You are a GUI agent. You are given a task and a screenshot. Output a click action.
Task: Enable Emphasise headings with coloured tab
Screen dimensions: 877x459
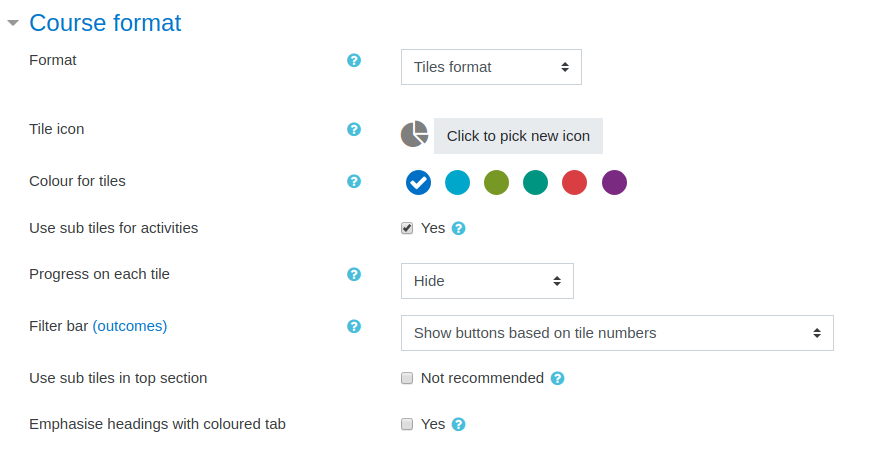pyautogui.click(x=407, y=424)
